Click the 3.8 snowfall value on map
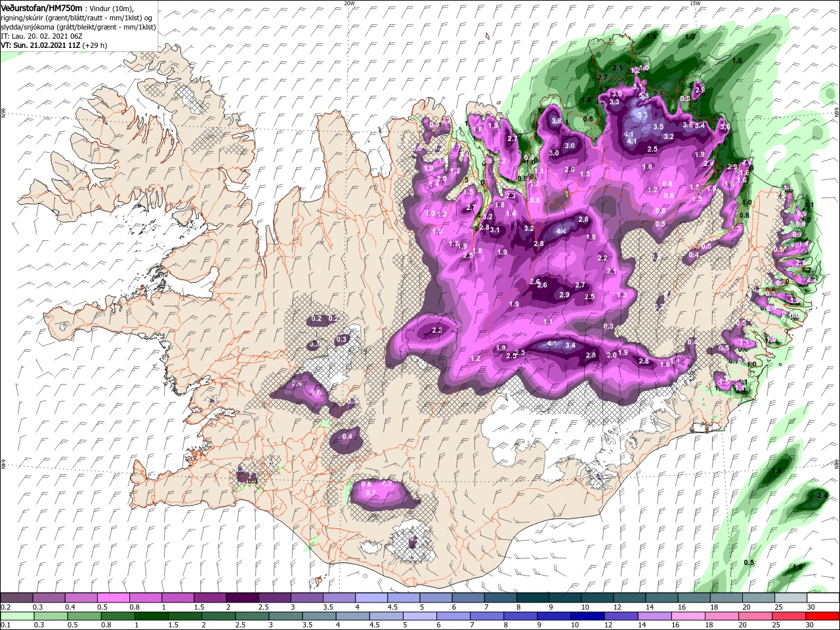Image resolution: width=840 pixels, height=630 pixels. pyautogui.click(x=556, y=121)
